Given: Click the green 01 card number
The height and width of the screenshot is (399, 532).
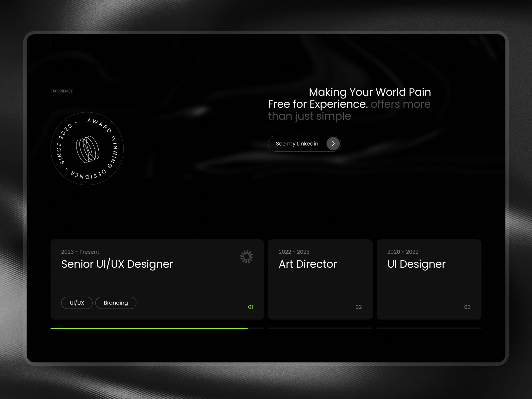Looking at the screenshot, I should click(250, 307).
